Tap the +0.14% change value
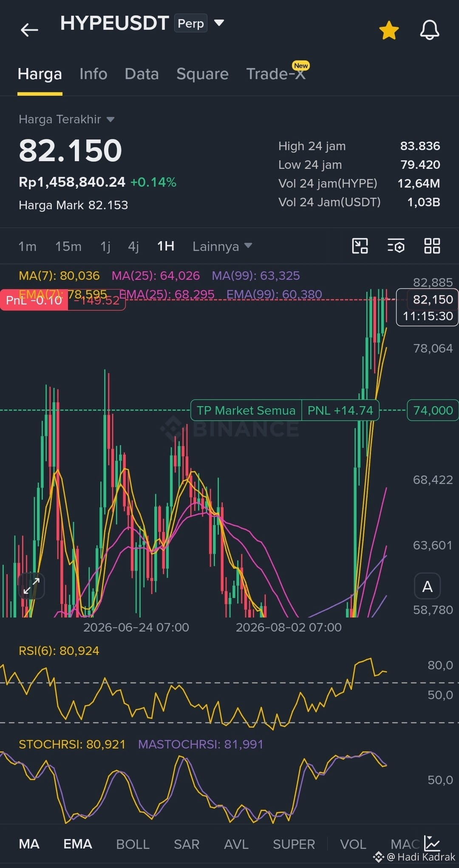Viewport: 459px width, 868px height. coord(153,182)
